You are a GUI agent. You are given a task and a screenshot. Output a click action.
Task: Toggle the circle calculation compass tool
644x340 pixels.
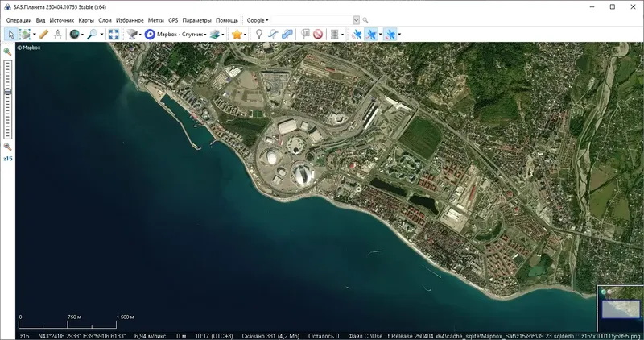click(x=59, y=35)
